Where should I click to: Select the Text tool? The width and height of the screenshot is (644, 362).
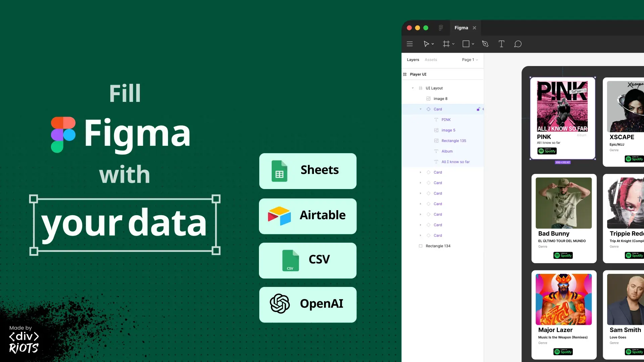point(501,44)
